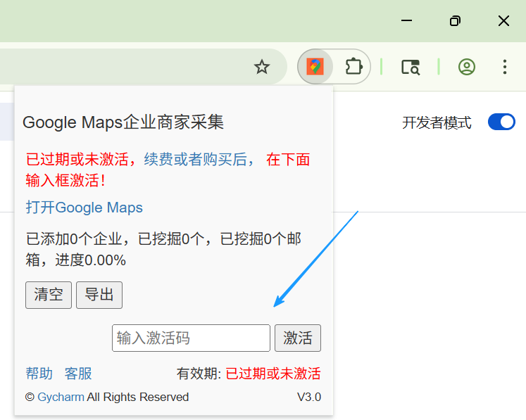The height and width of the screenshot is (420, 526).
Task: Click the V3.0 version text
Action: tap(309, 397)
